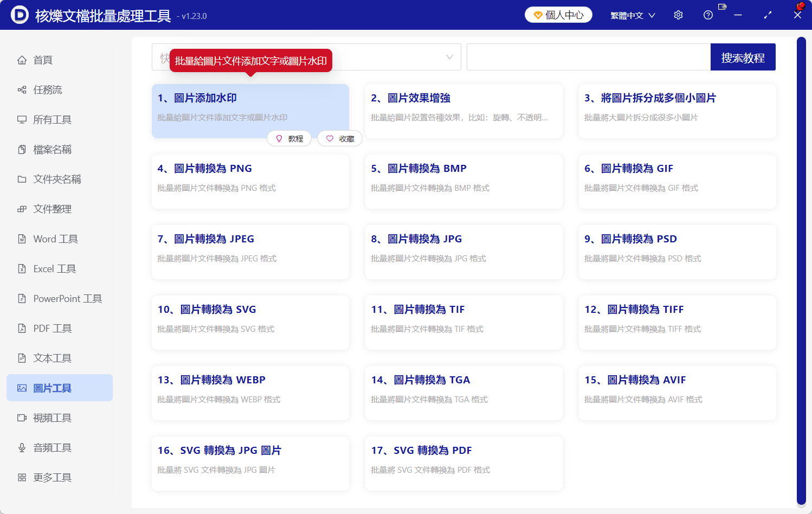
Task: Open the 繁體中文 language dropdown
Action: pos(633,15)
